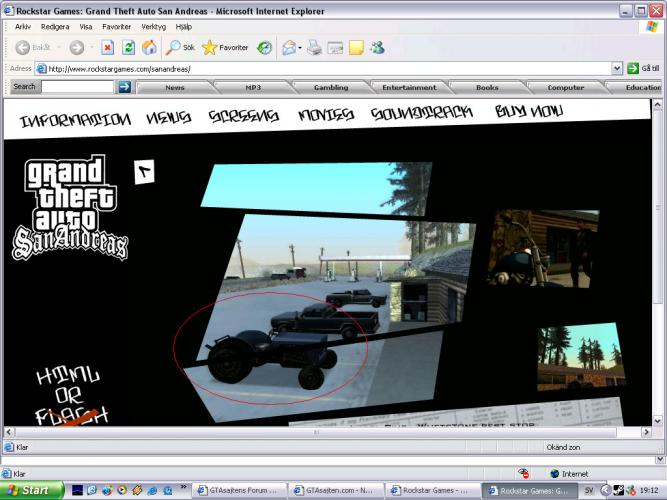
Task: Refresh the page with the reload icon
Action: tap(128, 47)
